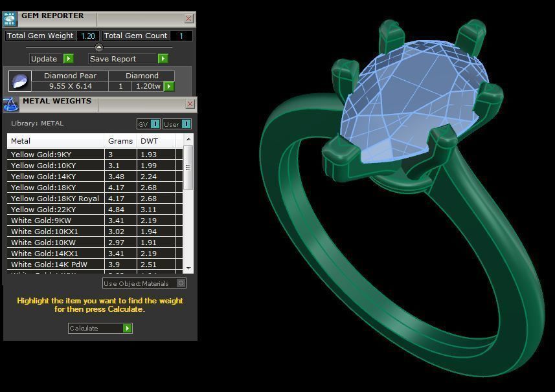The image size is (555, 392).
Task: Select the White Gold:9KW row
Action: 95,220
